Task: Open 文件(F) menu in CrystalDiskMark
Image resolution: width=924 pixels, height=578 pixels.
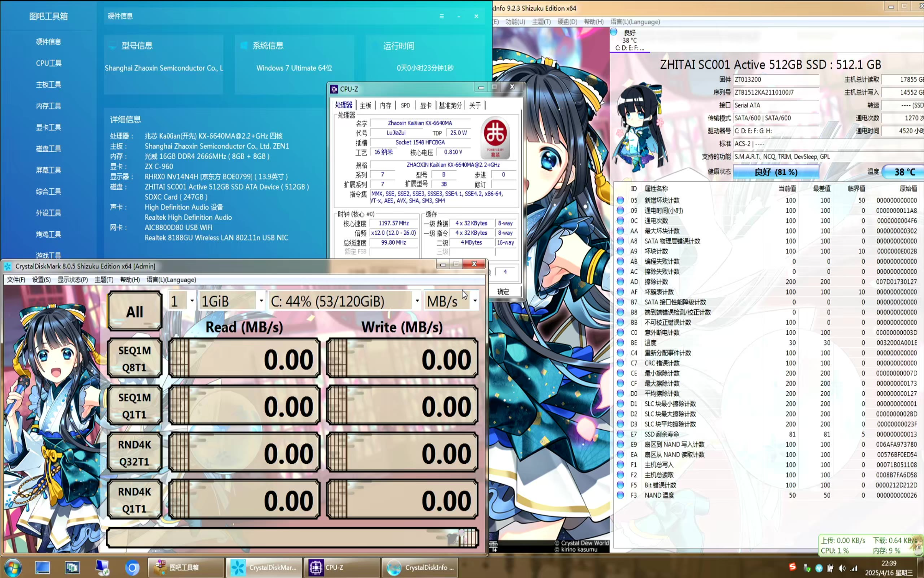Action: (16, 280)
